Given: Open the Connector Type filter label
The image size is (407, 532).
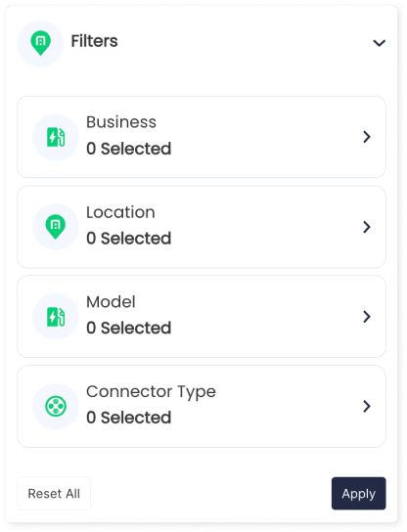Looking at the screenshot, I should (151, 392).
